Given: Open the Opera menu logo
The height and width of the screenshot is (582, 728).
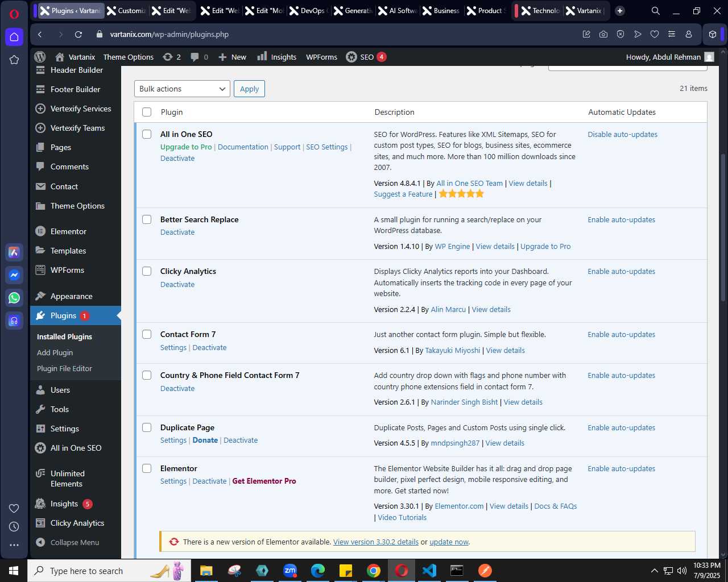Looking at the screenshot, I should click(x=14, y=14).
